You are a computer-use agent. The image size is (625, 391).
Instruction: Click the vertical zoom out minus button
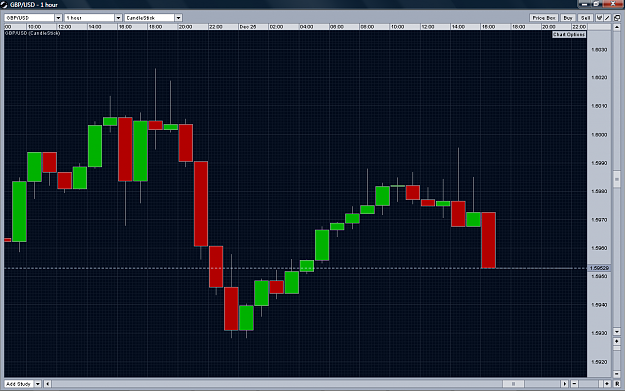pos(617,374)
